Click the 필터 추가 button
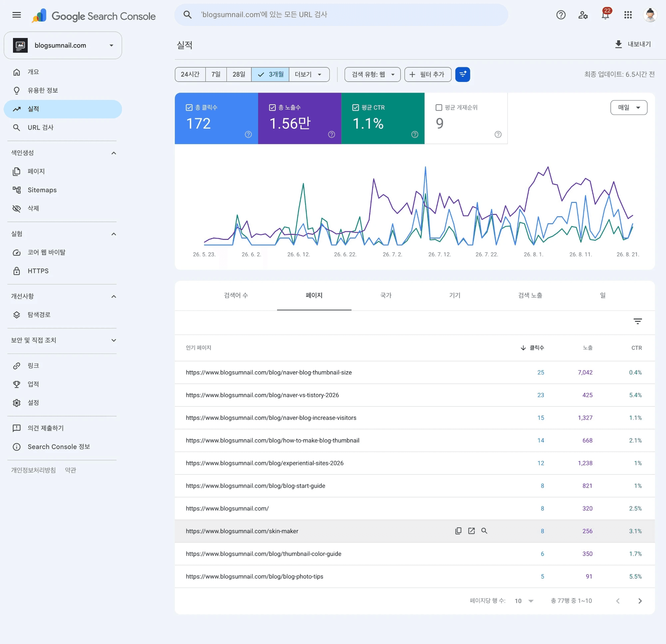 pyautogui.click(x=428, y=74)
